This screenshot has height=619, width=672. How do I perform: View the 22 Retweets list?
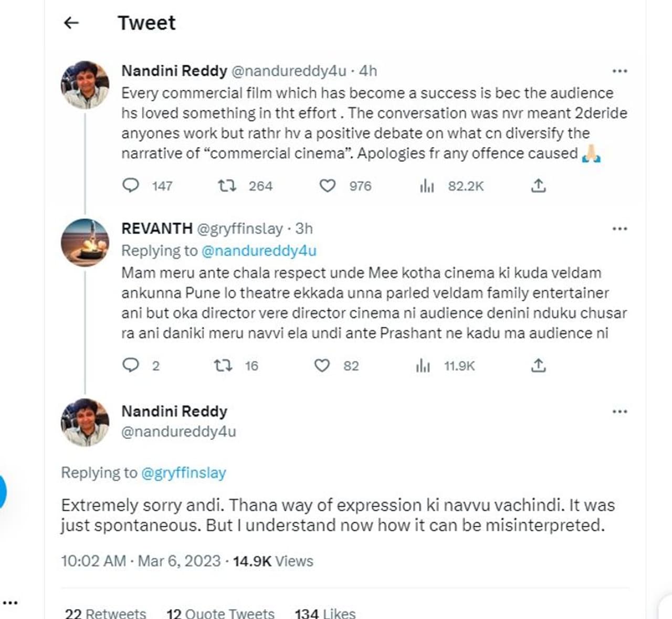pos(106,613)
